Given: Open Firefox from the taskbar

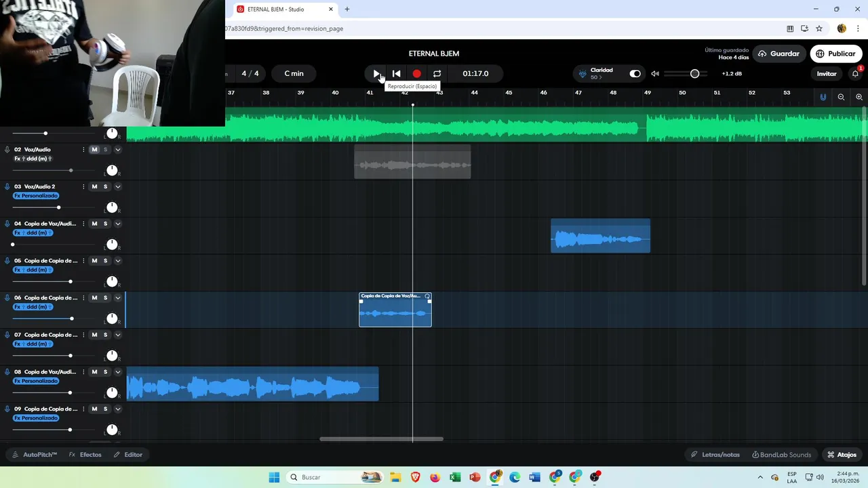Looking at the screenshot, I should [x=435, y=477].
